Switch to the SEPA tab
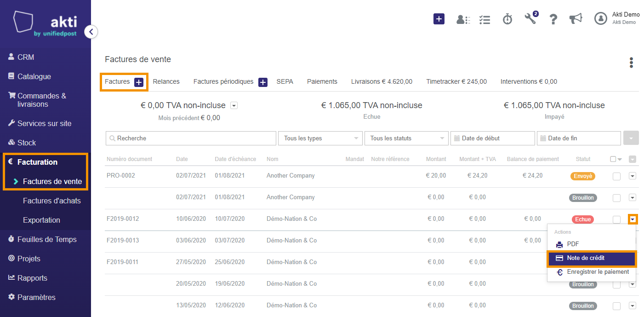The image size is (644, 317). [285, 81]
